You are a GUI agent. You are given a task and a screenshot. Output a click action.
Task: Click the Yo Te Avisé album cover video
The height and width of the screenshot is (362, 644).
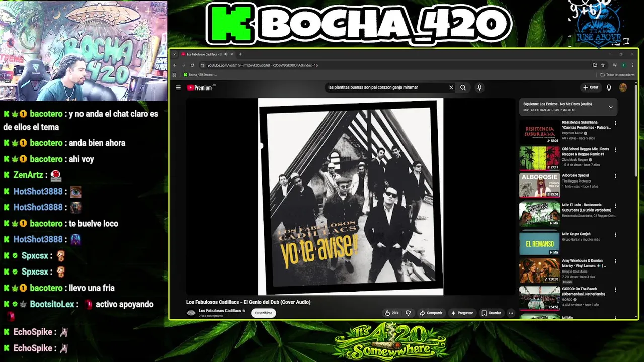point(351,196)
